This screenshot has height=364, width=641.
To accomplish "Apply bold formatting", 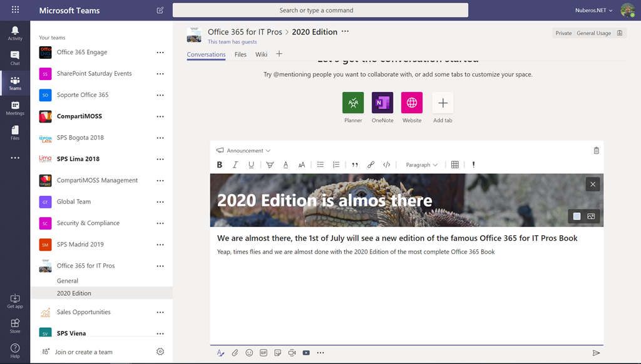I will [220, 164].
